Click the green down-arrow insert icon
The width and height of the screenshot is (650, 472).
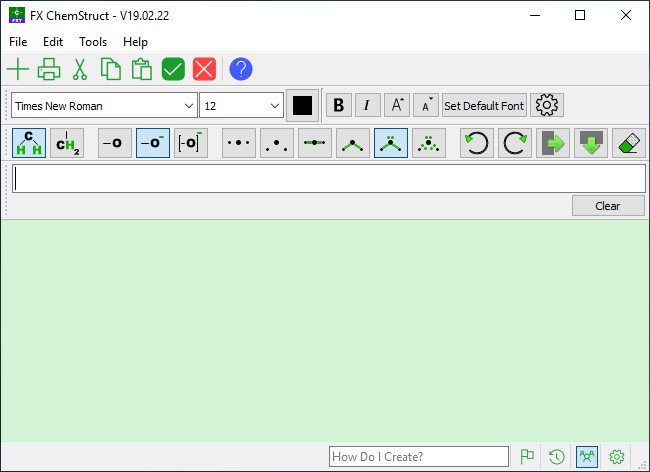point(591,143)
